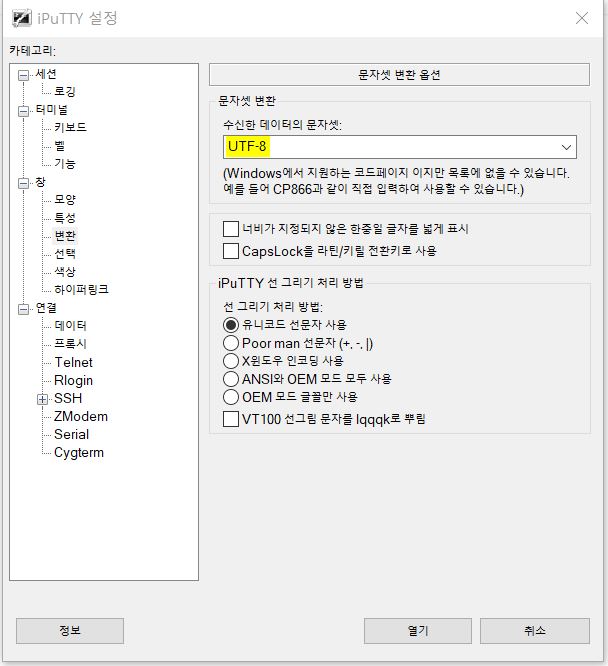The image size is (608, 666).
Task: Select 로깅 category in tree
Action: point(65,91)
